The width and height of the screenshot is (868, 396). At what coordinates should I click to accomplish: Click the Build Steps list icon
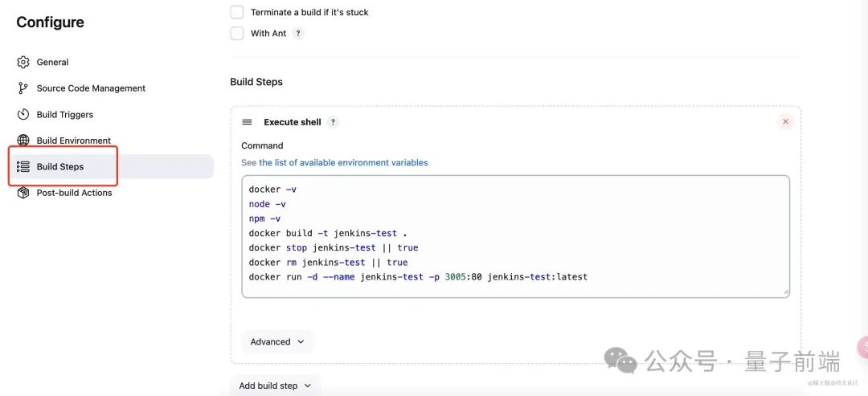[23, 166]
